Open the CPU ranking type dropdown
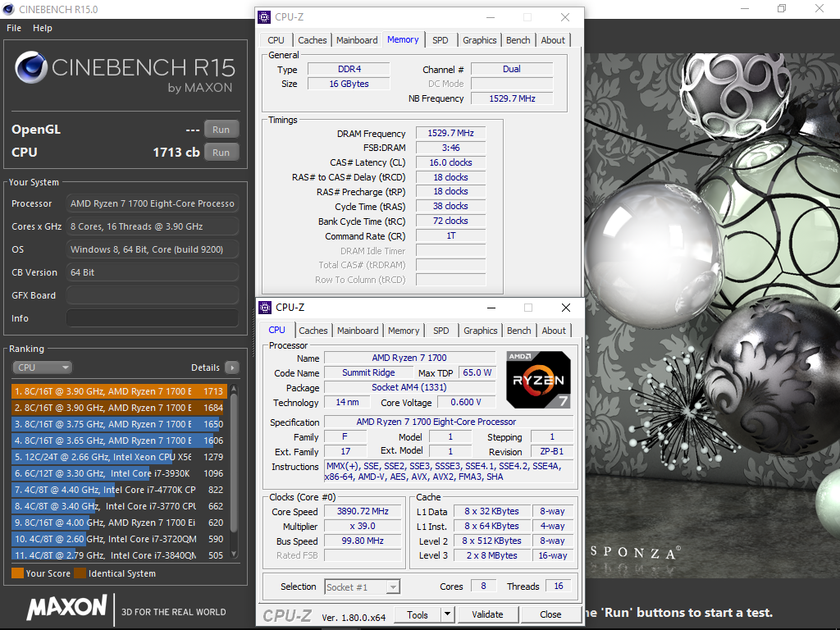This screenshot has height=630, width=840. click(x=43, y=367)
